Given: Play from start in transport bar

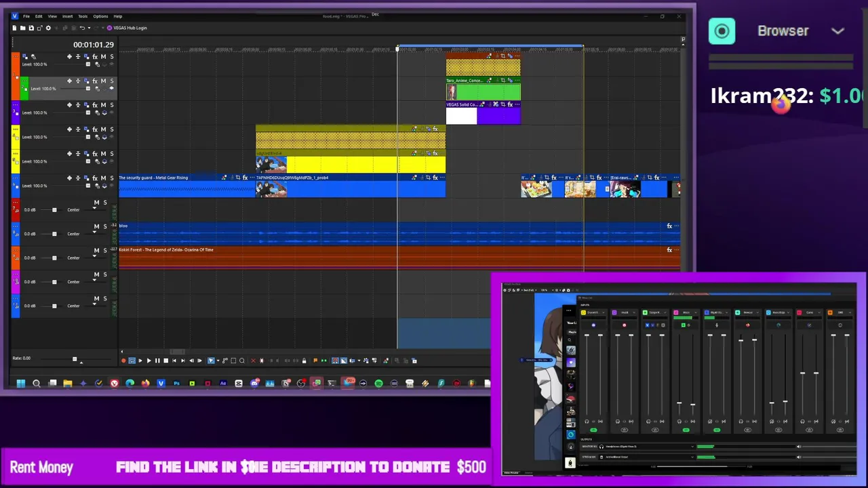Looking at the screenshot, I should [x=140, y=361].
